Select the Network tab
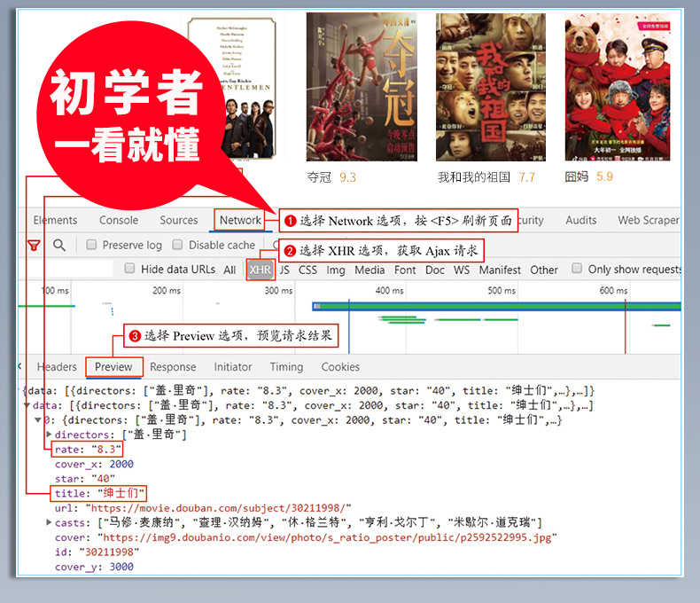The width and height of the screenshot is (700, 603). point(240,220)
